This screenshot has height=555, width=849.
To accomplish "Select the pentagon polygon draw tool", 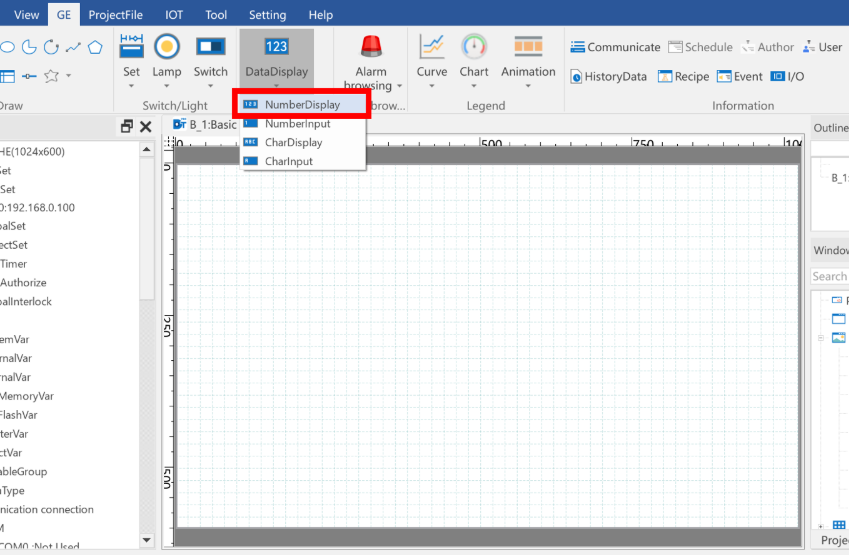I will (x=95, y=47).
